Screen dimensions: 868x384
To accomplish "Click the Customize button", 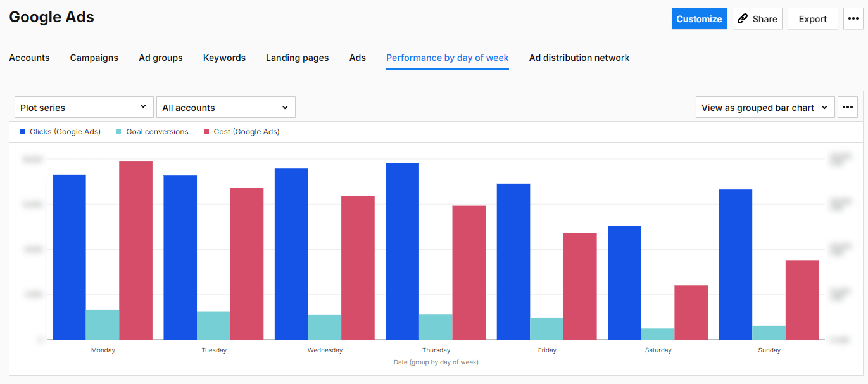I will [699, 18].
